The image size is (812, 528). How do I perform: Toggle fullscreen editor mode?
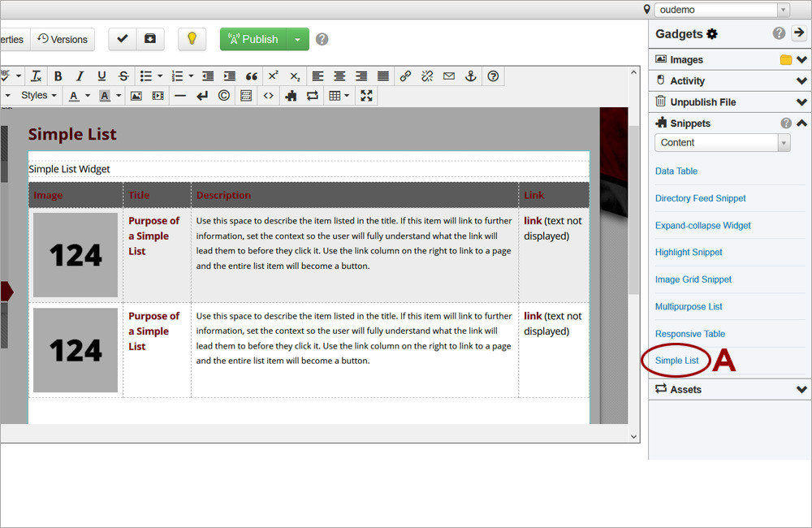click(367, 96)
